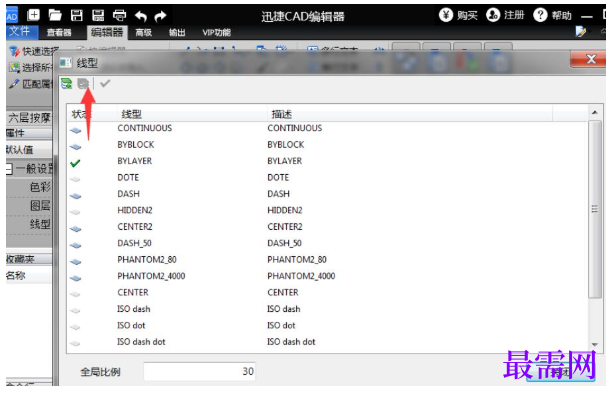The image size is (615, 396).
Task: Switch to the VIP功能 tab
Action: 217,33
